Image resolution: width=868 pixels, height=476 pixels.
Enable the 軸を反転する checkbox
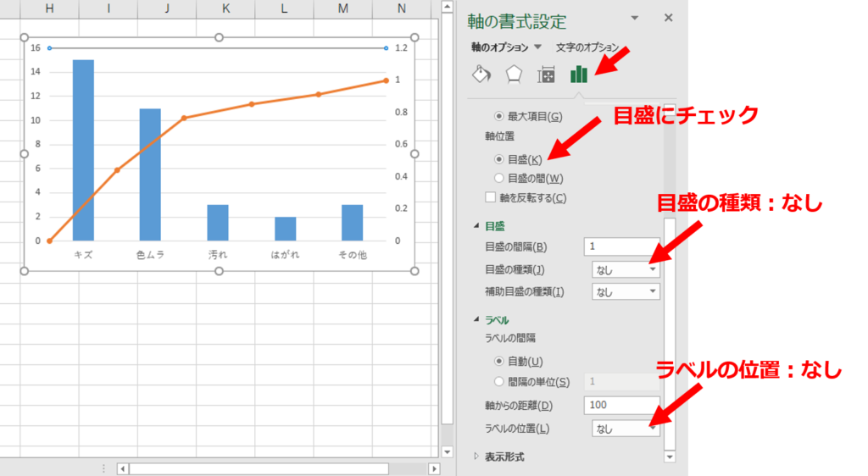coord(491,197)
